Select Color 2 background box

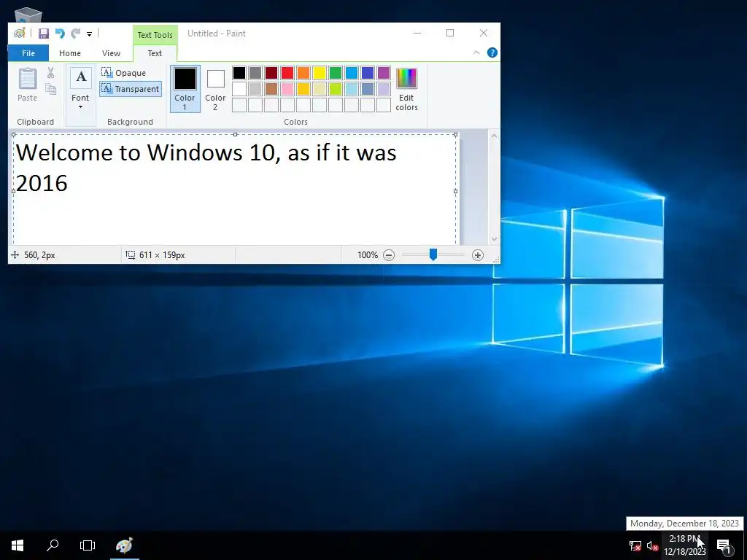215,89
